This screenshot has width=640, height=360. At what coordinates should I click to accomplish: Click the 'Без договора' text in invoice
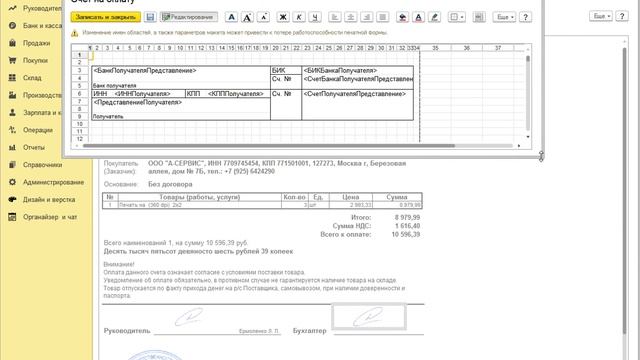(170, 184)
